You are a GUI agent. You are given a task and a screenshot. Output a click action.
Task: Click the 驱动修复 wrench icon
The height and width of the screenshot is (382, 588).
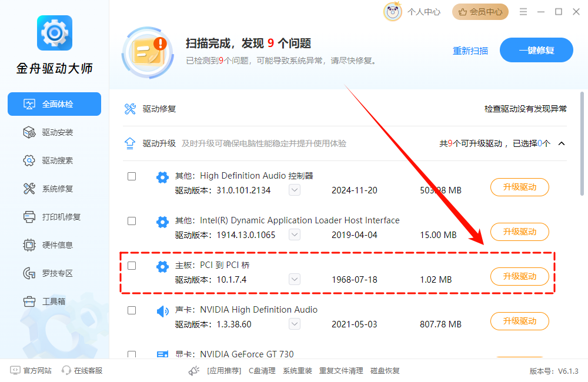[x=130, y=109]
